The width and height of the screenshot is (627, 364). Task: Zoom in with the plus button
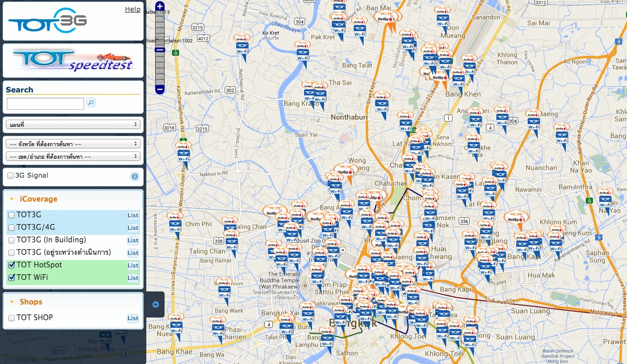point(160,7)
